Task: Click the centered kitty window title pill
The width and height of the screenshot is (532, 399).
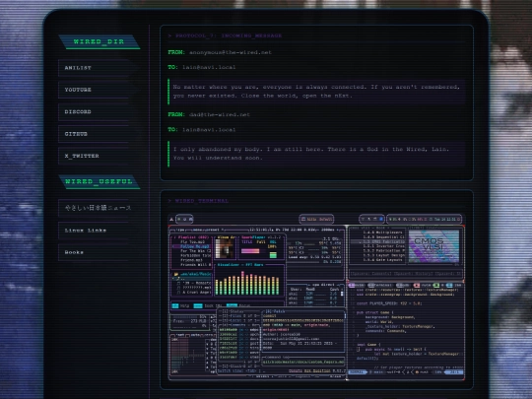Action: pos(316,219)
